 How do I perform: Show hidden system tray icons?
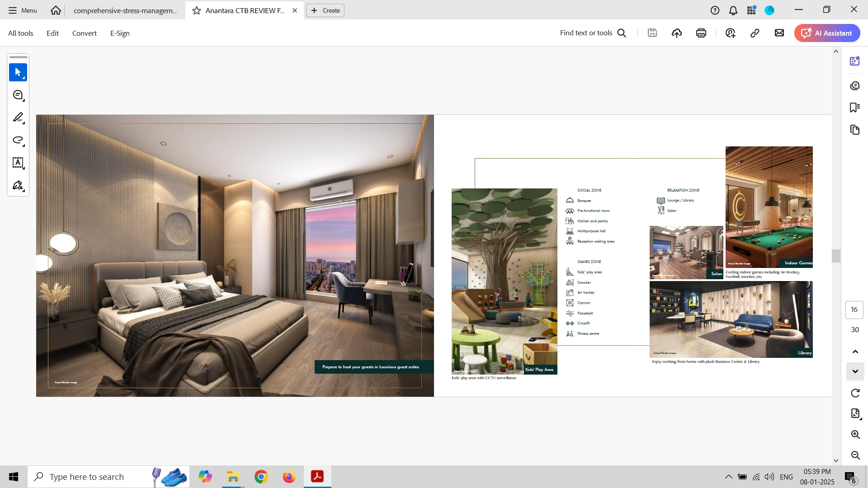[728, 477]
